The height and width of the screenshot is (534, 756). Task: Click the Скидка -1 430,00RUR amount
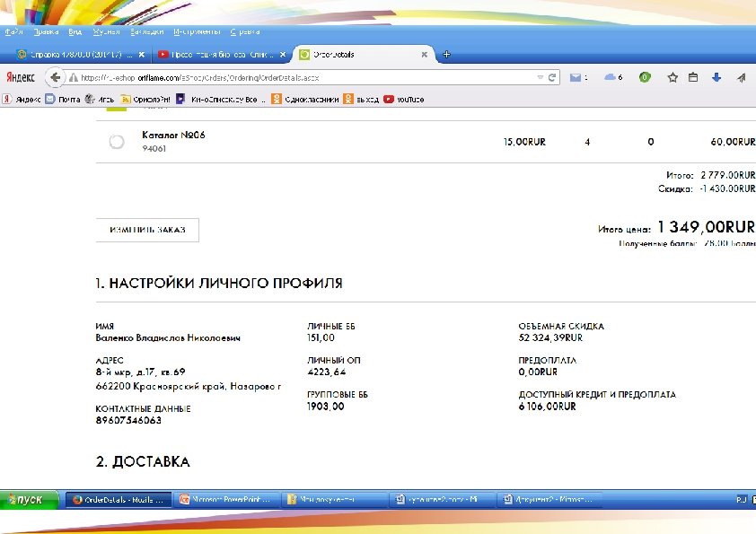(x=727, y=188)
